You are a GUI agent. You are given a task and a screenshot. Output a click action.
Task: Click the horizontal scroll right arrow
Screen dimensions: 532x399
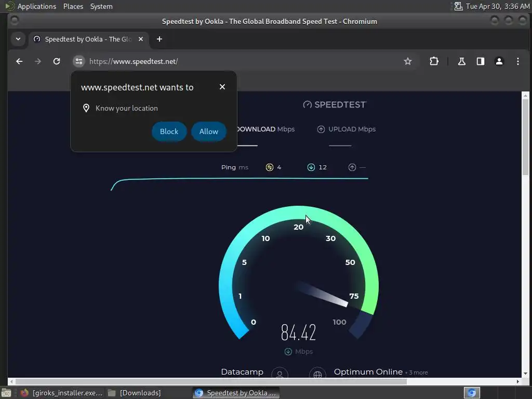pyautogui.click(x=518, y=382)
